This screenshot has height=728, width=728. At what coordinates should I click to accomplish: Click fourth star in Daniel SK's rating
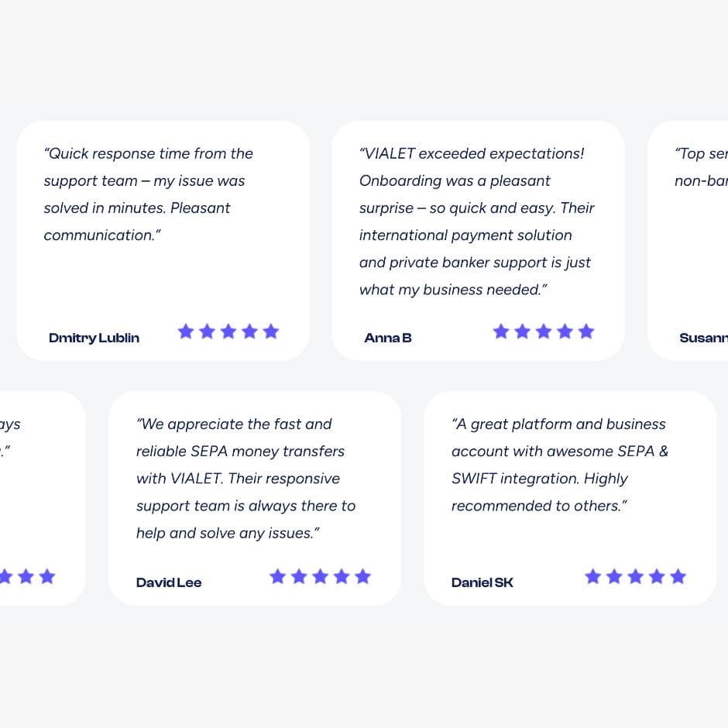point(657,576)
